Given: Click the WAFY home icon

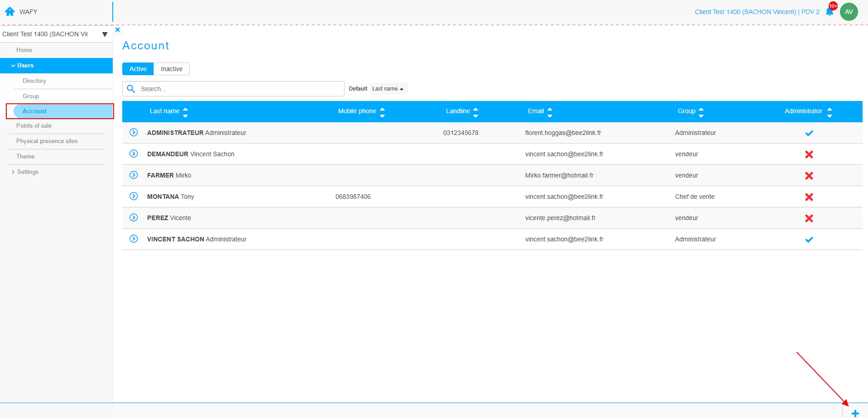Looking at the screenshot, I should click(x=10, y=11).
